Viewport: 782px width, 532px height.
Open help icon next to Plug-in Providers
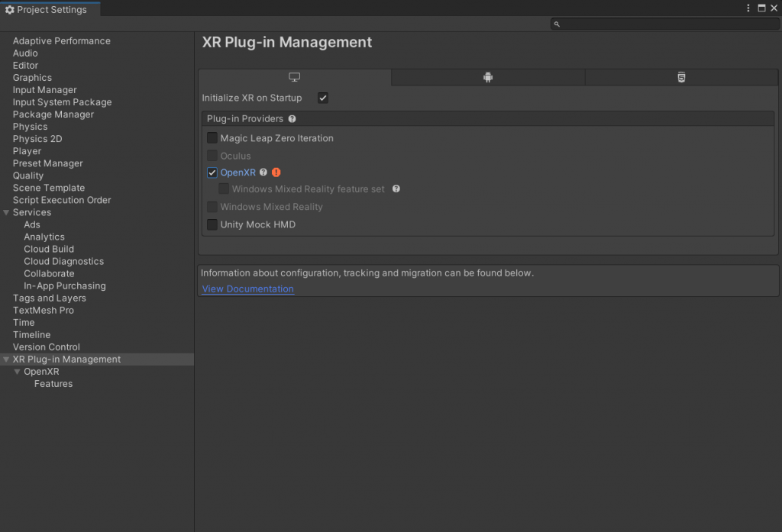pyautogui.click(x=292, y=119)
